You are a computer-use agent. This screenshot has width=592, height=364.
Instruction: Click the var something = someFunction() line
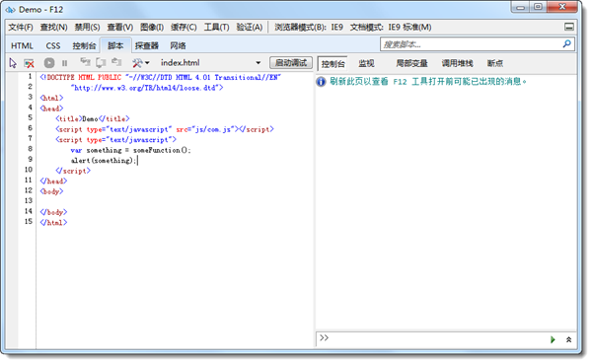[130, 150]
